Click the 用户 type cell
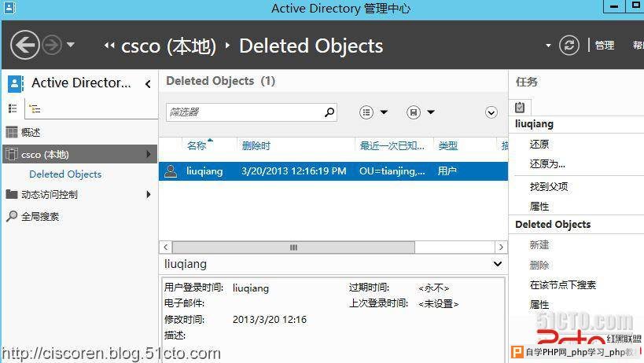 coord(447,171)
